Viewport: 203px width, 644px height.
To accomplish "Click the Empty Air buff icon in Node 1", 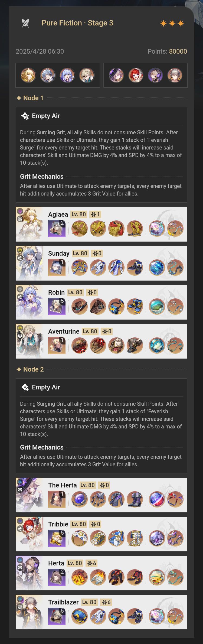I will pos(25,116).
